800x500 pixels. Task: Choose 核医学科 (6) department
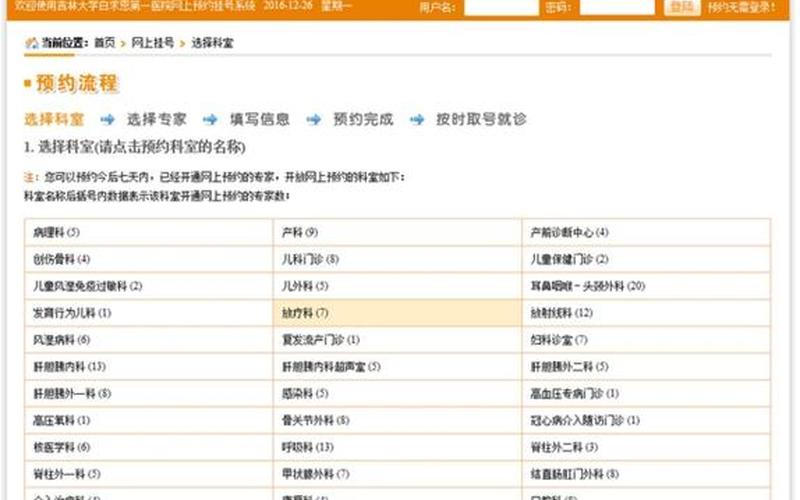62,447
